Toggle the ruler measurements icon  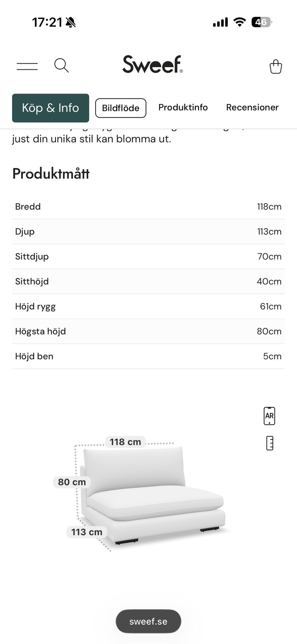[270, 443]
